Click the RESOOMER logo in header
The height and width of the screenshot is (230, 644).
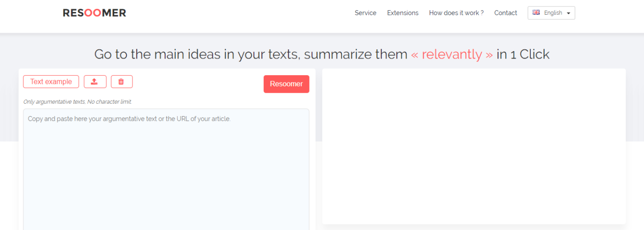[x=94, y=13]
